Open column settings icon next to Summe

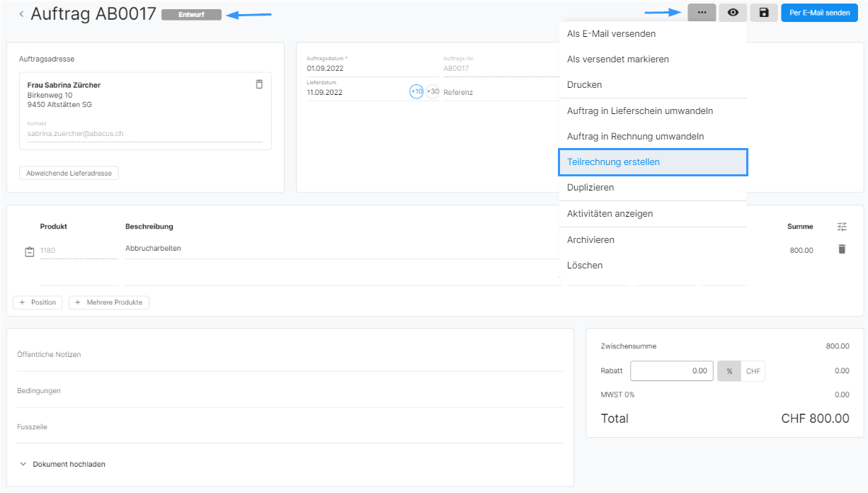(842, 227)
